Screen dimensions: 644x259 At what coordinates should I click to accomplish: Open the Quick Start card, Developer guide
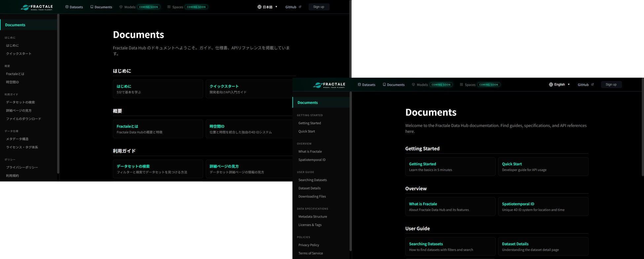[543, 167]
